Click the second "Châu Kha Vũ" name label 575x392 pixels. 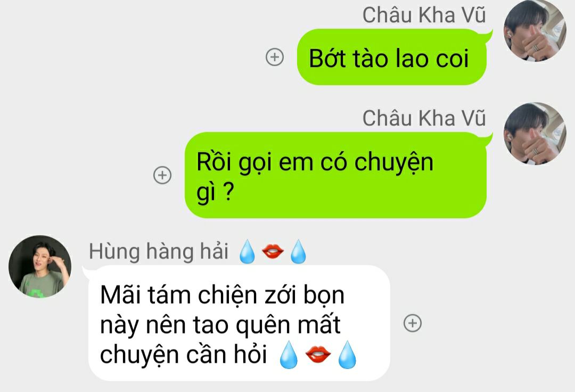(424, 118)
